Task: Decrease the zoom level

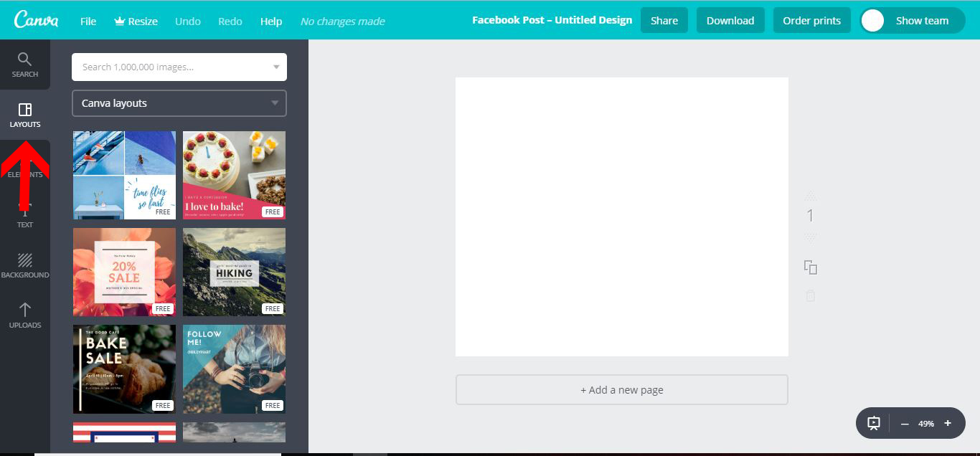Action: 905,423
